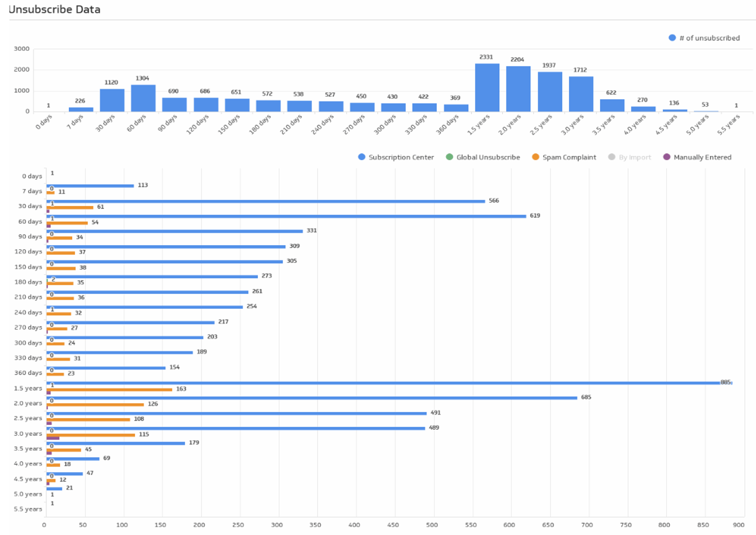Click the 30 days column showing 1120
This screenshot has height=535, width=756.
(x=112, y=100)
